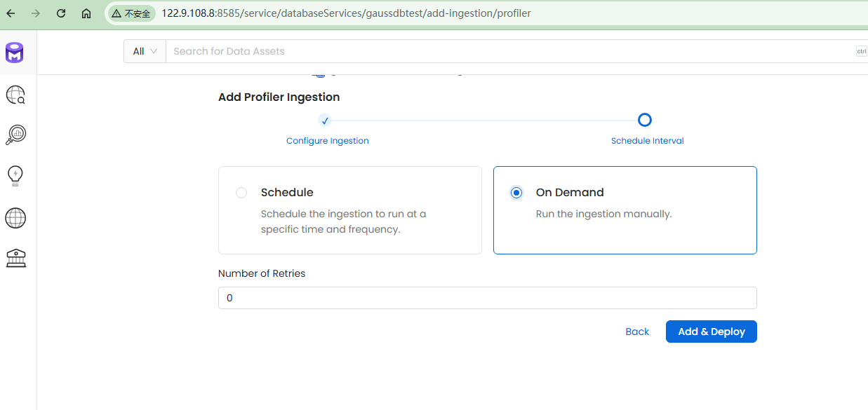
Task: Go back with browser back arrow
Action: coord(11,13)
